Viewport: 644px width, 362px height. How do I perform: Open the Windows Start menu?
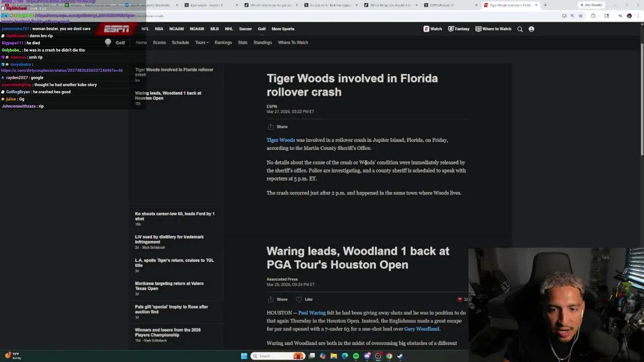click(244, 356)
